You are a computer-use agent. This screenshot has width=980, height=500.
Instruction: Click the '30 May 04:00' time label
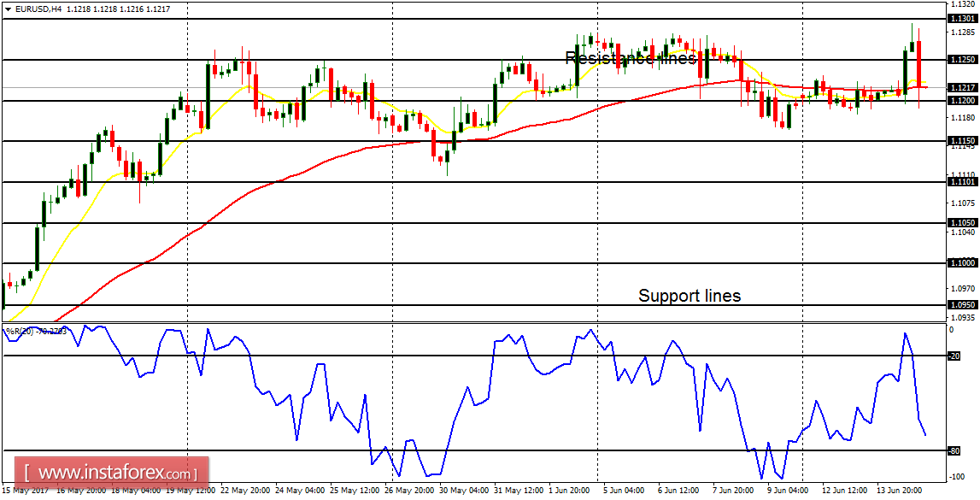click(x=467, y=491)
